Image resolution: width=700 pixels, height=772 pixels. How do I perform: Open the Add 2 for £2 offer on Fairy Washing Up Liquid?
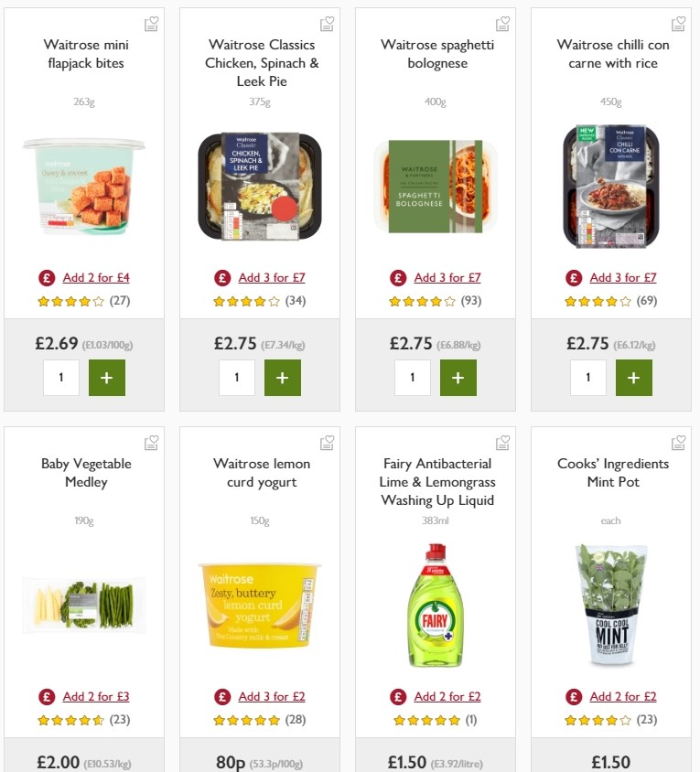447,696
